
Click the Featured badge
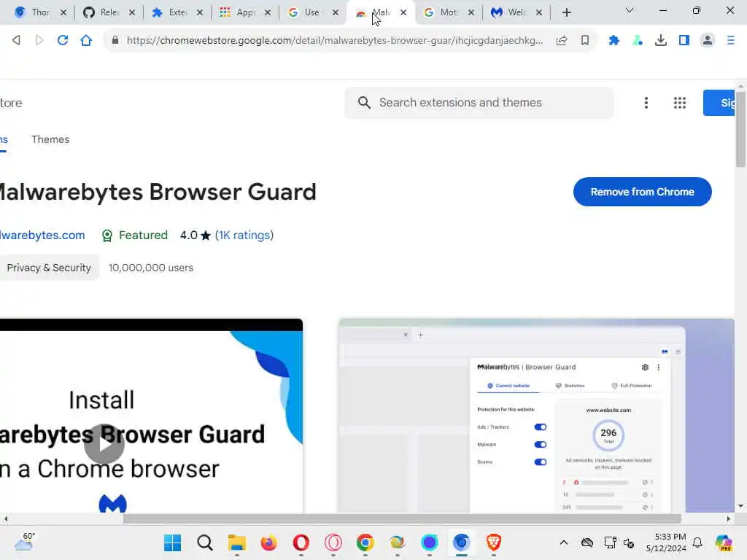[x=135, y=236]
